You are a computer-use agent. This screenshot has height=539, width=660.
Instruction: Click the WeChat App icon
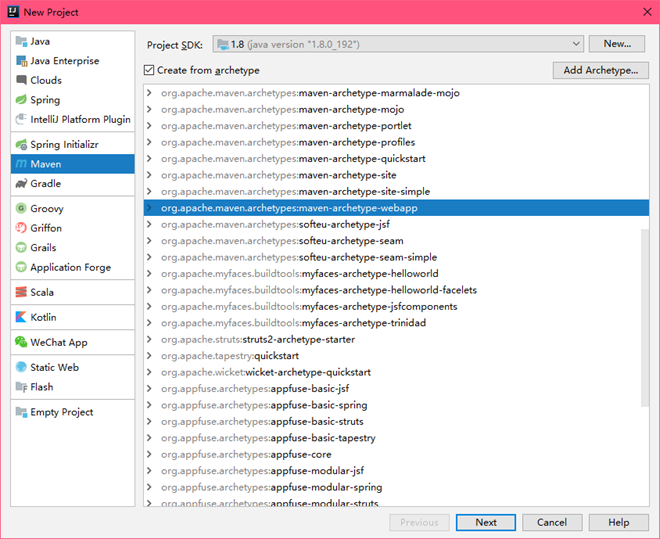[21, 342]
